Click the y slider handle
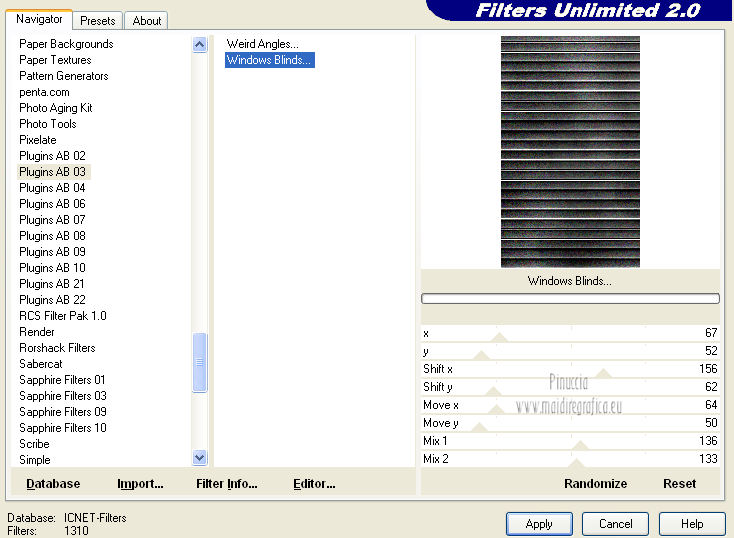This screenshot has width=734, height=538. 481,355
